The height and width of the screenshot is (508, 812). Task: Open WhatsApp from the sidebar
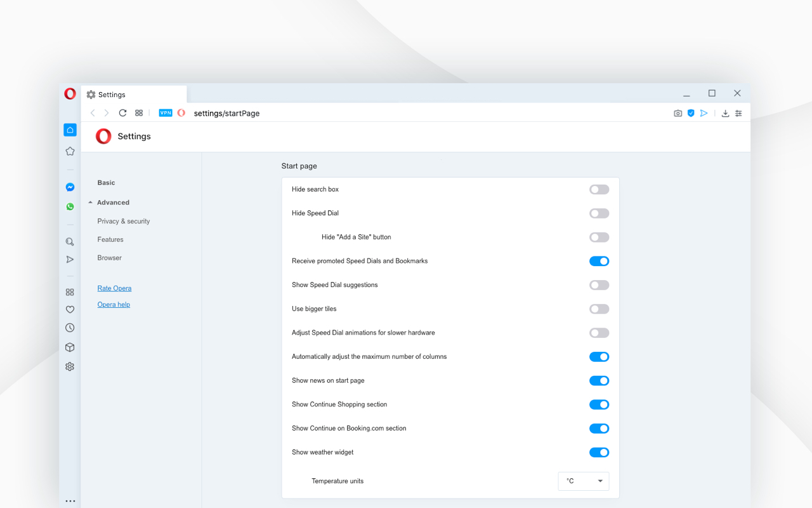point(70,206)
